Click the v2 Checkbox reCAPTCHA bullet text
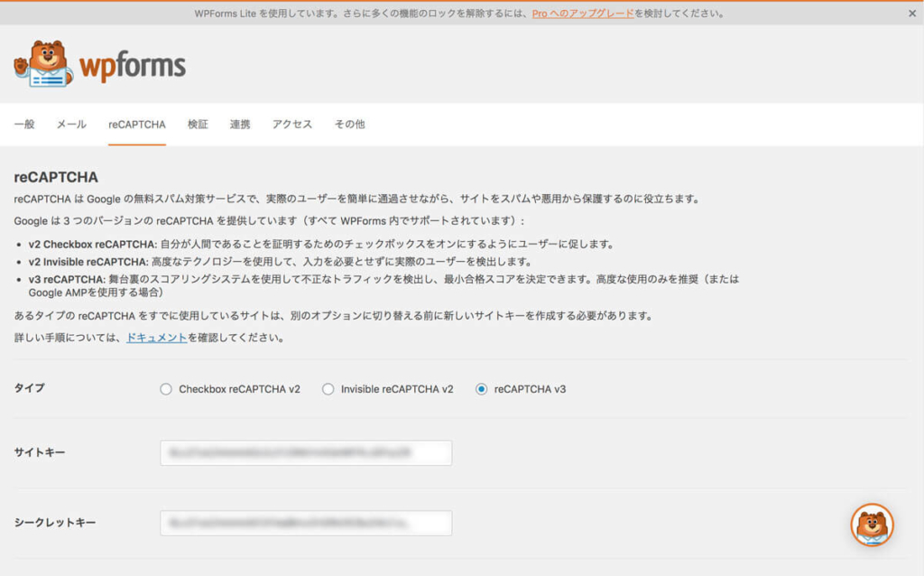 click(321, 244)
